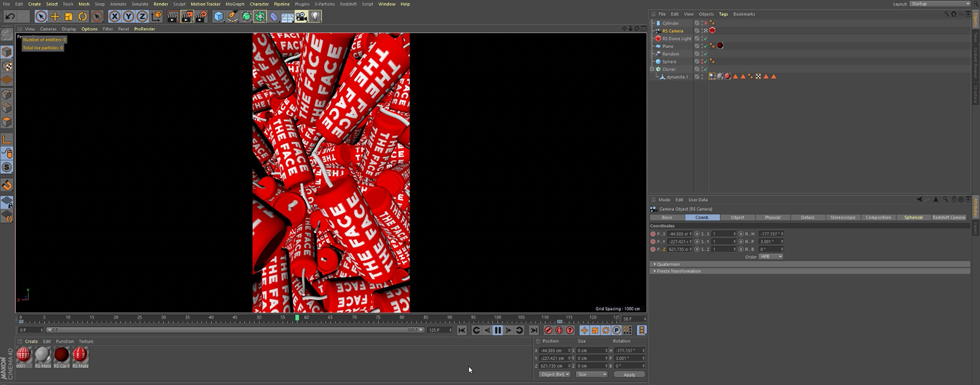The width and height of the screenshot is (980, 385).
Task: Click the P.X coordinate field
Action: (x=679, y=234)
